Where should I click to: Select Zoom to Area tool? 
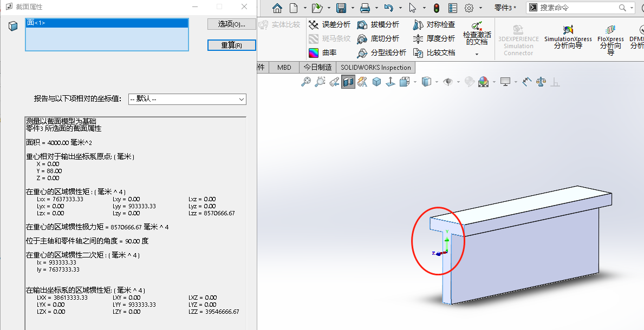(x=320, y=82)
